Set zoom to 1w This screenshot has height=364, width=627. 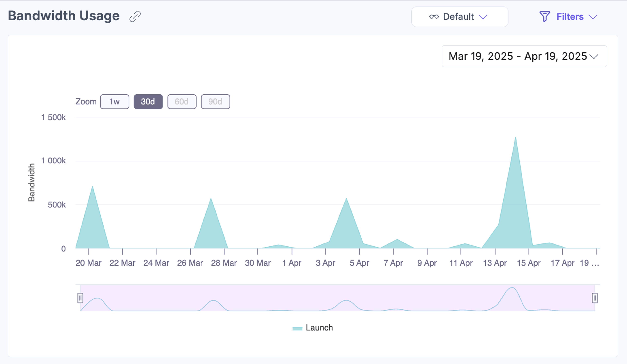coord(114,102)
